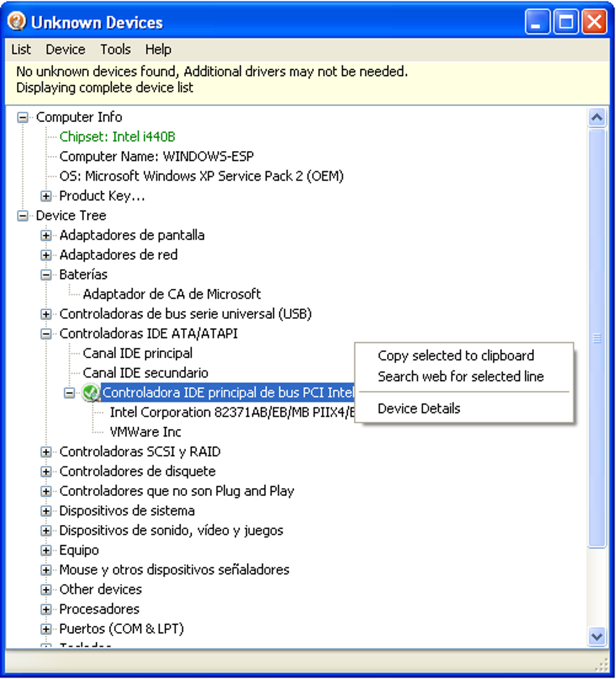The image size is (616, 679).
Task: Select Chipset: Intel i440B line
Action: (x=117, y=137)
